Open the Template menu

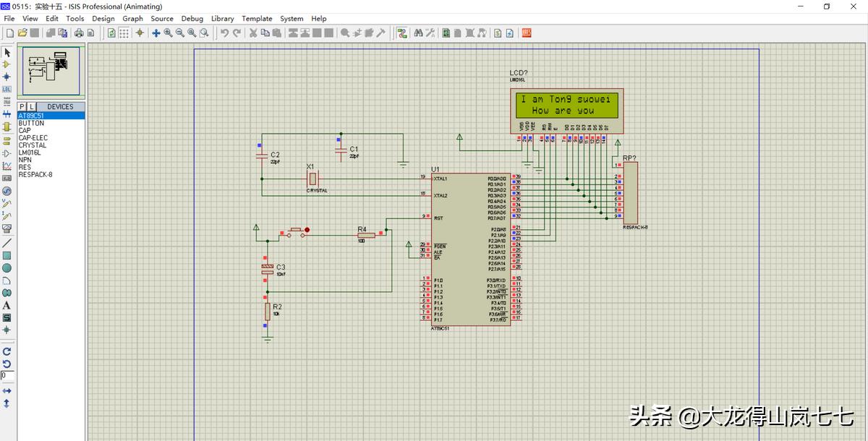[x=257, y=19]
